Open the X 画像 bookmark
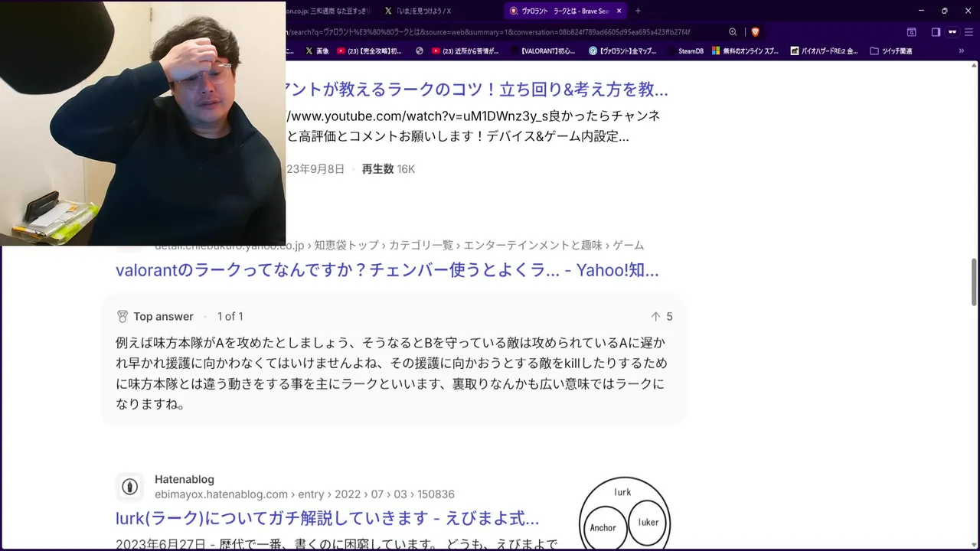This screenshot has height=551, width=980. 317,51
